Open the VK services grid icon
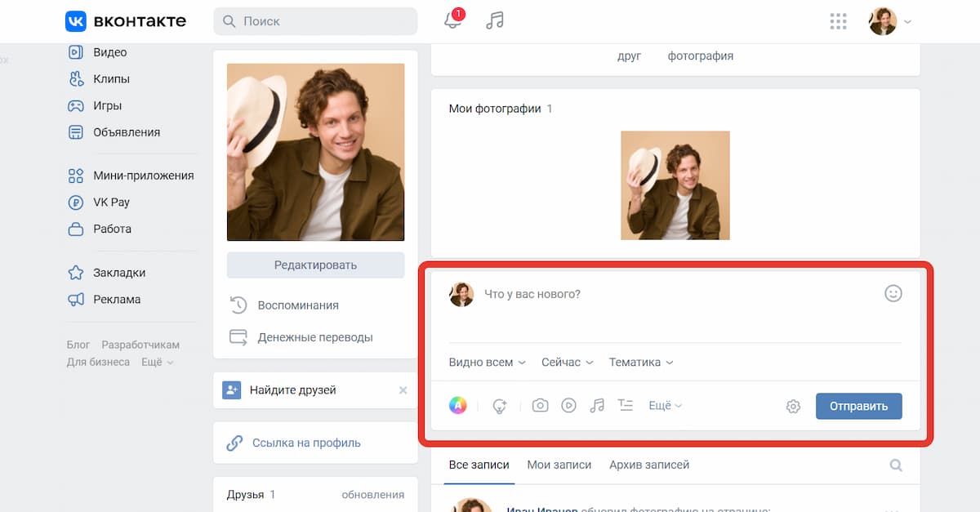 pos(838,21)
